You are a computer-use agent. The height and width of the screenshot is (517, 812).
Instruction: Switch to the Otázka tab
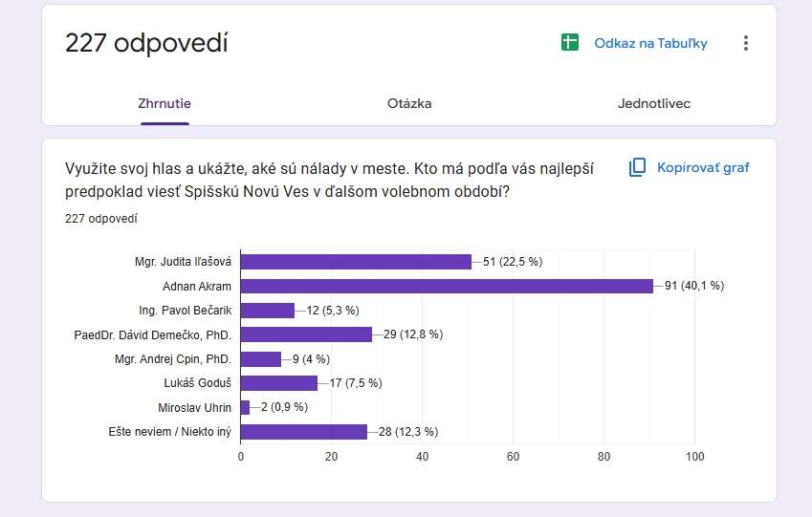coord(409,103)
